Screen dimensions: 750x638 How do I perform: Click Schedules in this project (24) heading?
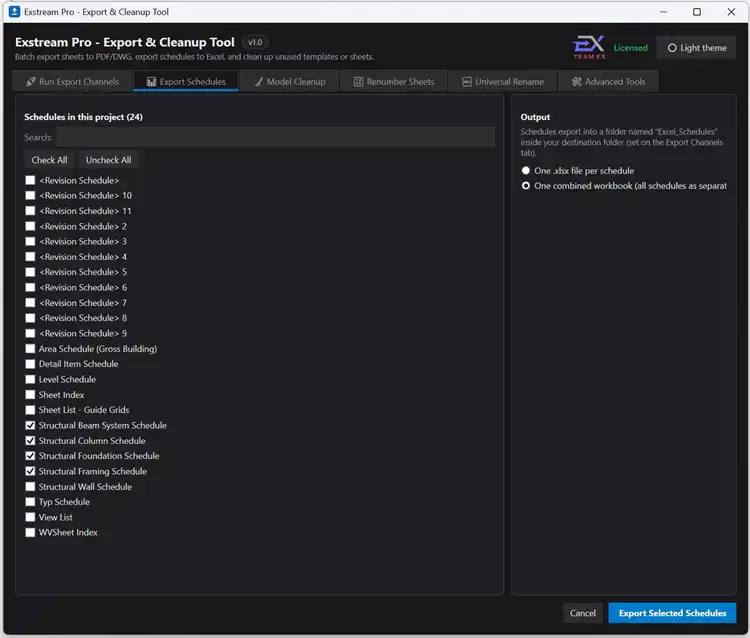(83, 117)
